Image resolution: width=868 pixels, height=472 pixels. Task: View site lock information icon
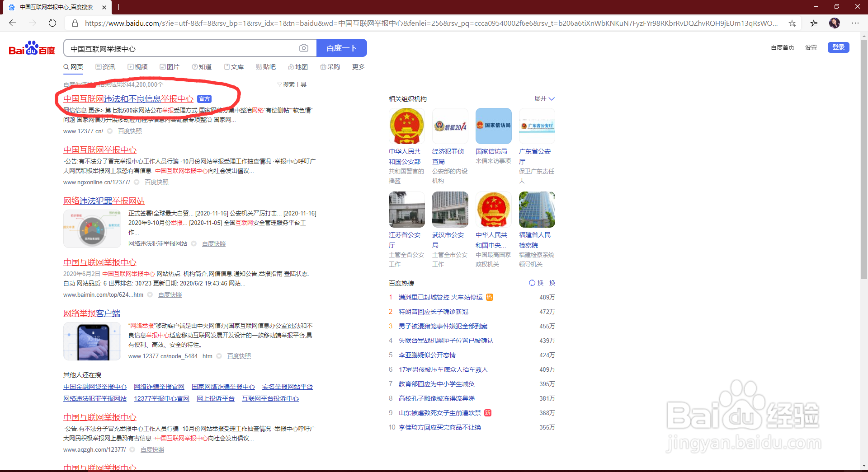click(75, 23)
